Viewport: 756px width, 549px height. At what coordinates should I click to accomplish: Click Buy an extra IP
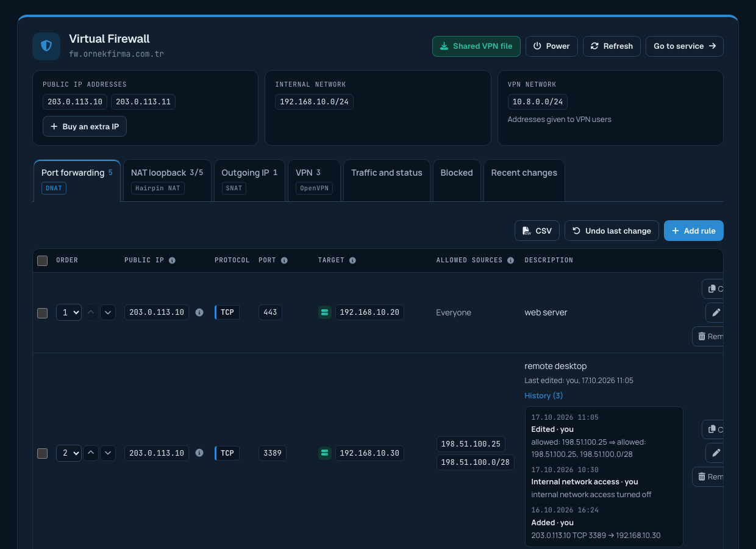[85, 126]
